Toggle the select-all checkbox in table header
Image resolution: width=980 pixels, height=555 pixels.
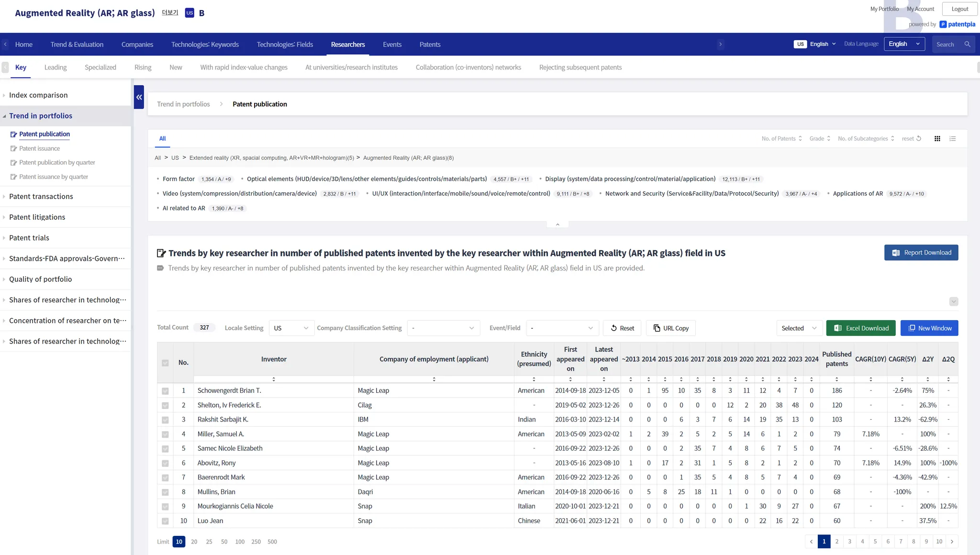pos(165,363)
